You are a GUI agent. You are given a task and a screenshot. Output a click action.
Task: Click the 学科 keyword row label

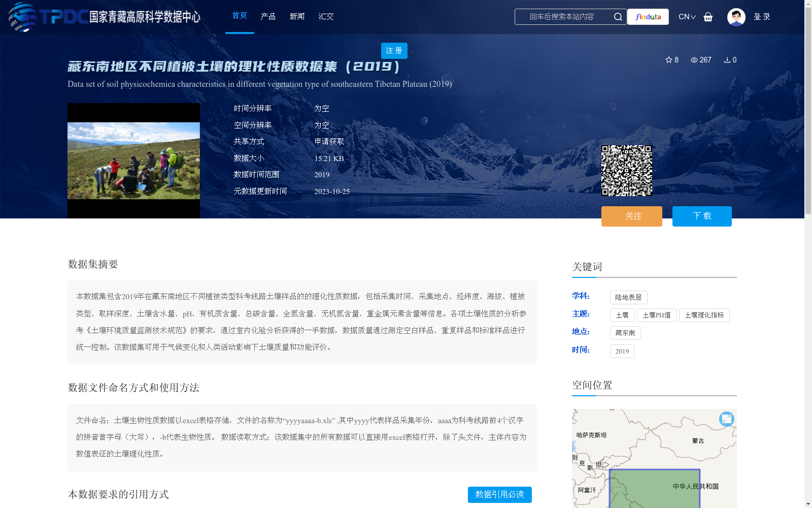point(581,296)
